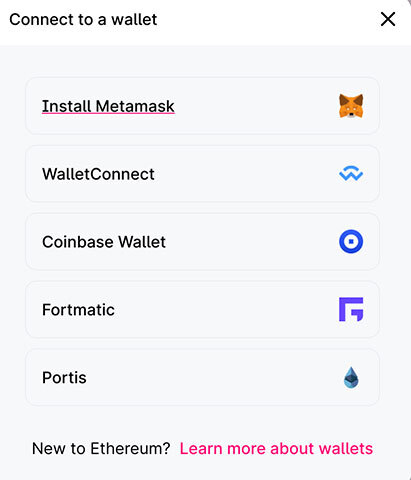Click empty middle area of Portis card
411x480 pixels.
(213, 377)
